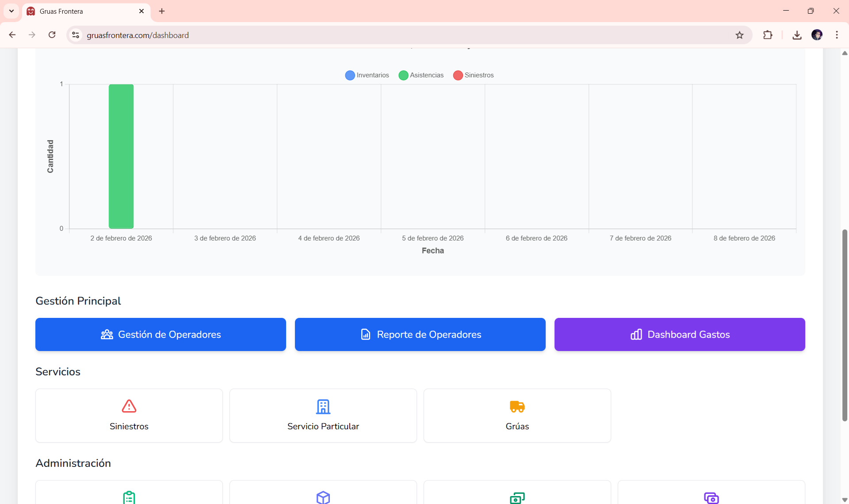Click the orange Grúas truck icon
Viewport: 849px width, 504px height.
coord(517,406)
